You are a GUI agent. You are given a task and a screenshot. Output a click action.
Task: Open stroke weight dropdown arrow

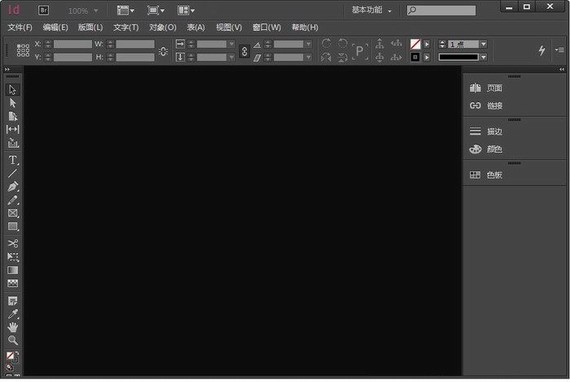pos(483,44)
